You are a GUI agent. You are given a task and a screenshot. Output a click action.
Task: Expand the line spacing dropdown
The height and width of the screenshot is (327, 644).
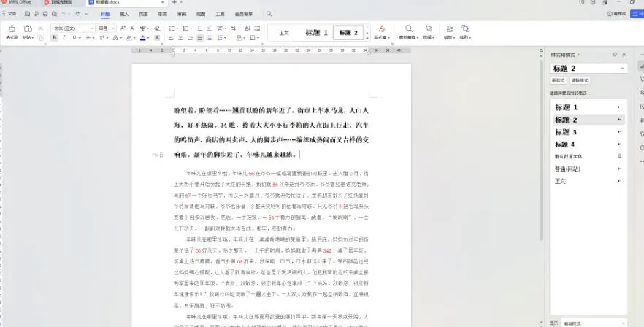click(226, 38)
